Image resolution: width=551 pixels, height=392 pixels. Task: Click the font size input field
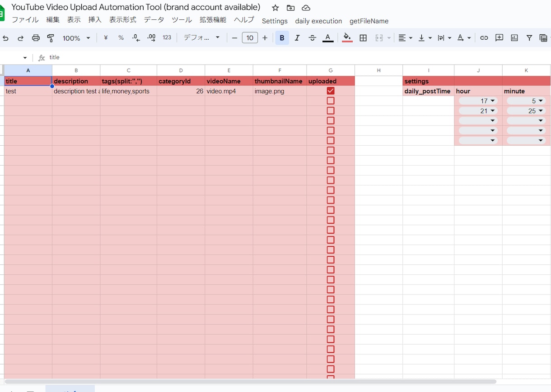click(x=250, y=38)
